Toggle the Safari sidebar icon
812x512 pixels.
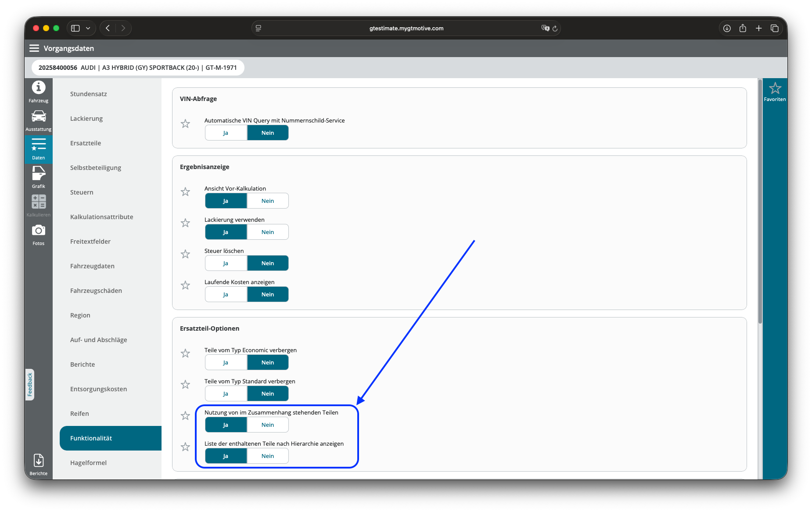click(x=75, y=28)
